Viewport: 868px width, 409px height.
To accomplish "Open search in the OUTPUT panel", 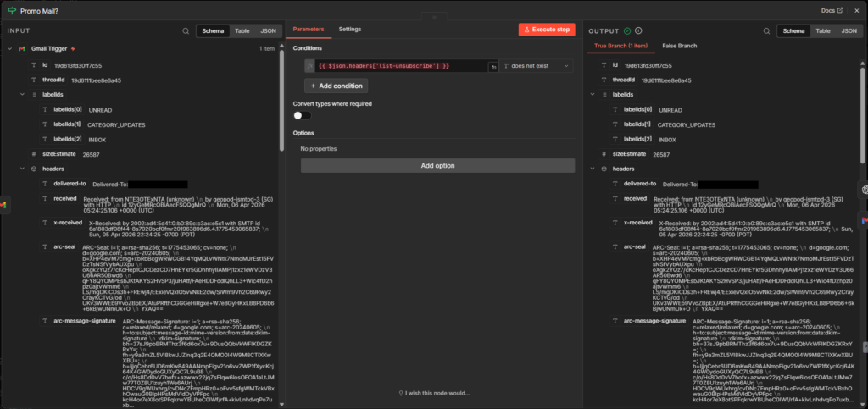I will click(766, 31).
